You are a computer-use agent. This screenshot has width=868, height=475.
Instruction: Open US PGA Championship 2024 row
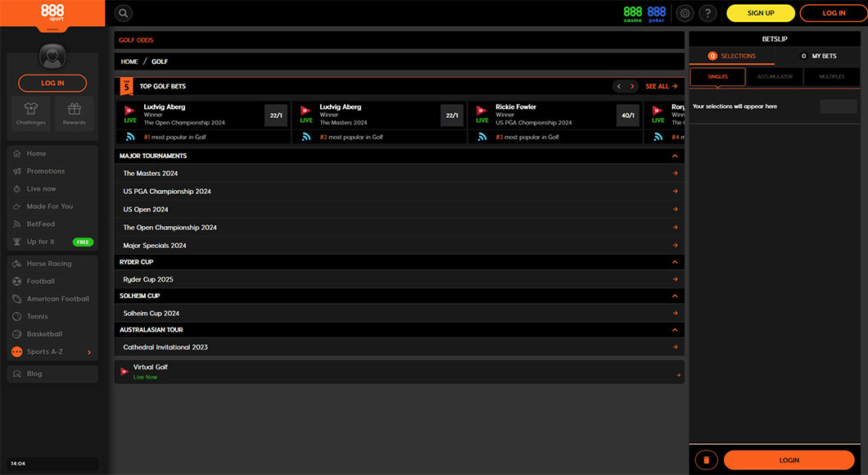[x=399, y=192]
